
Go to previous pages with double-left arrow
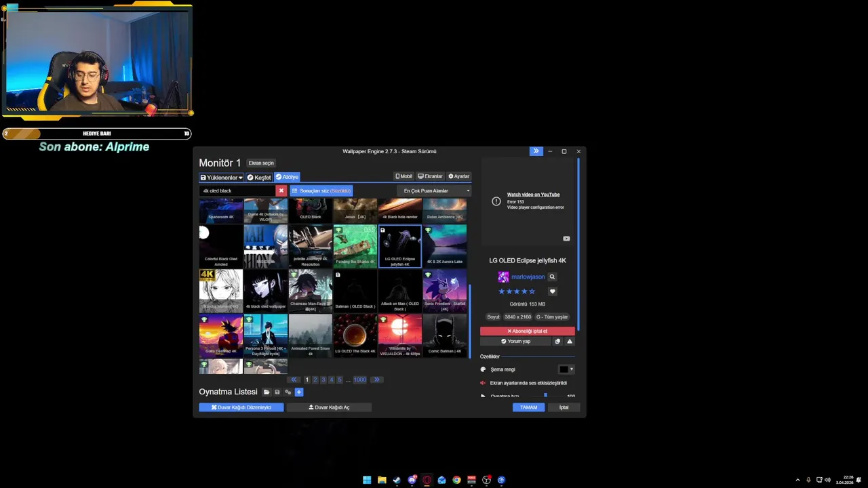click(294, 380)
